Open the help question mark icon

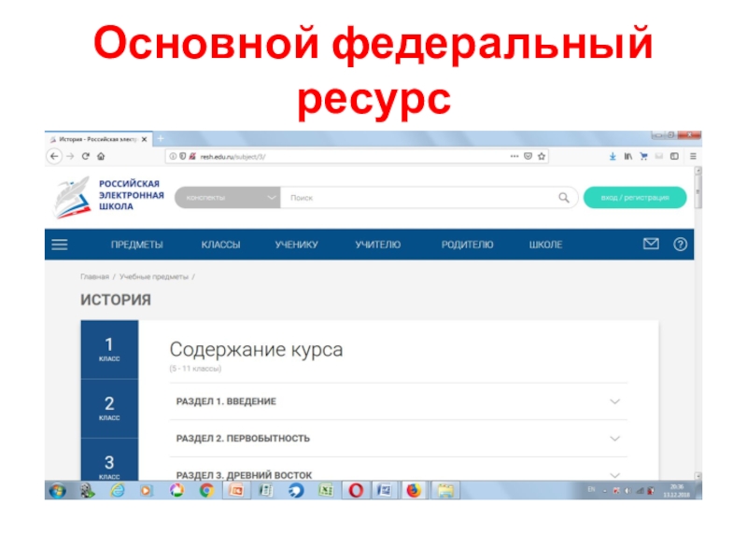(680, 245)
